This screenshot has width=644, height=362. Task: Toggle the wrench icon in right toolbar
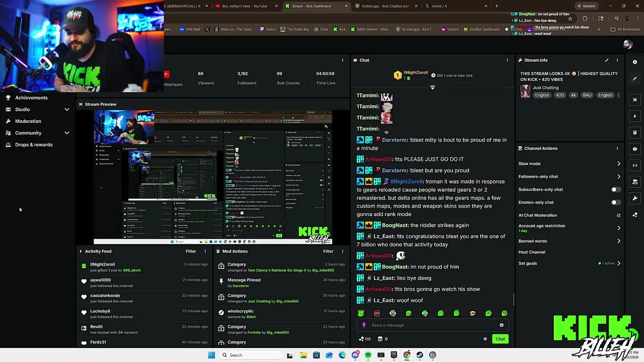point(635,199)
